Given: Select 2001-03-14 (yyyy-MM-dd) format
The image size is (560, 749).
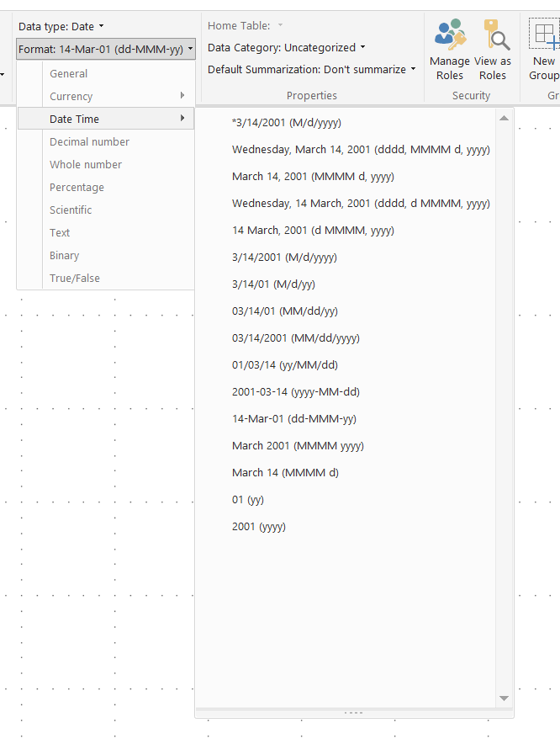Looking at the screenshot, I should tap(346, 392).
